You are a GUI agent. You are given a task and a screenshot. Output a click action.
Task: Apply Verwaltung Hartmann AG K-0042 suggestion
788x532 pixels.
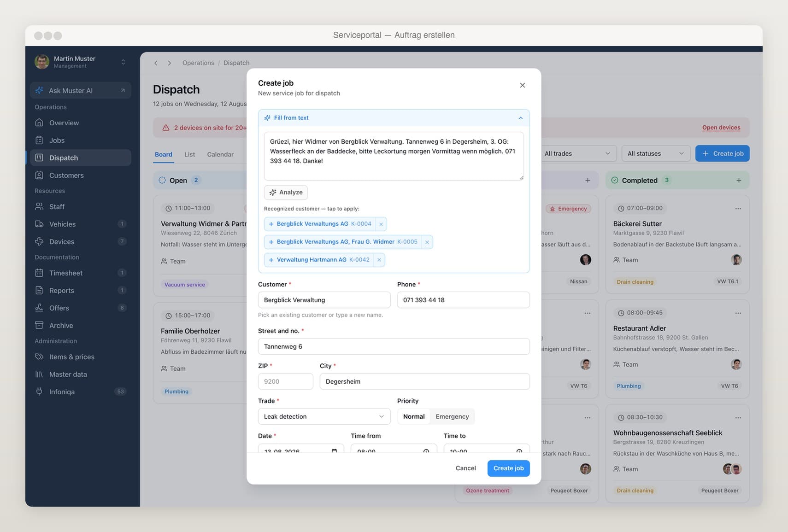click(319, 260)
